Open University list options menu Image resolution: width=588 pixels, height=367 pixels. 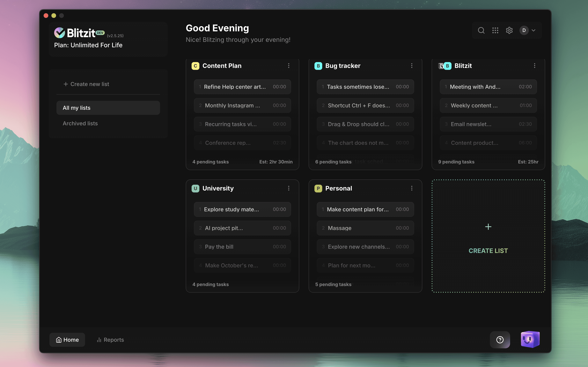coord(289,188)
